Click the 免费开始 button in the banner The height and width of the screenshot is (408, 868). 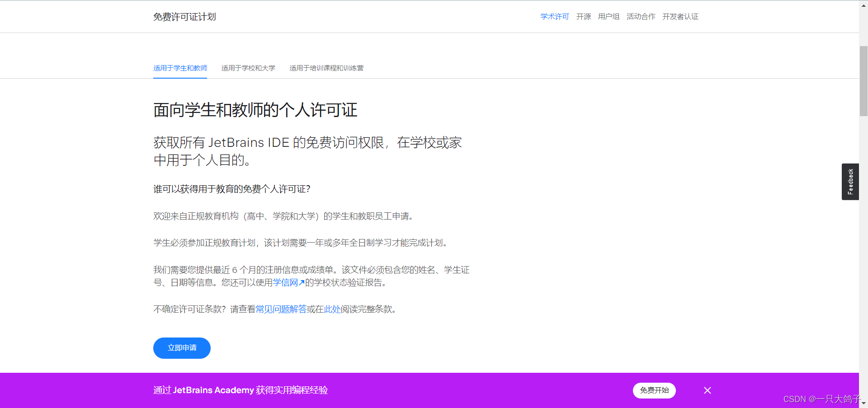pyautogui.click(x=654, y=390)
